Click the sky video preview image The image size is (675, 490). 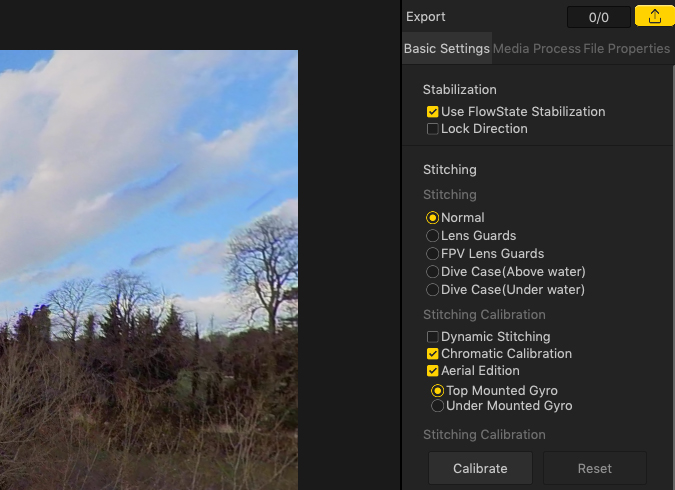coord(149,270)
